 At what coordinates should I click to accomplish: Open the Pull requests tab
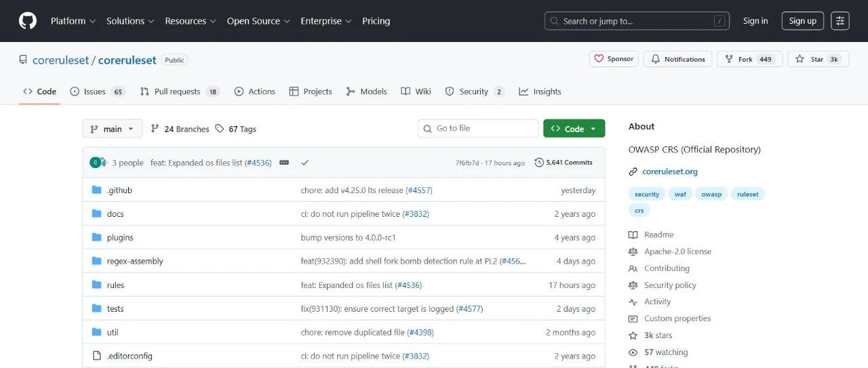pyautogui.click(x=180, y=91)
